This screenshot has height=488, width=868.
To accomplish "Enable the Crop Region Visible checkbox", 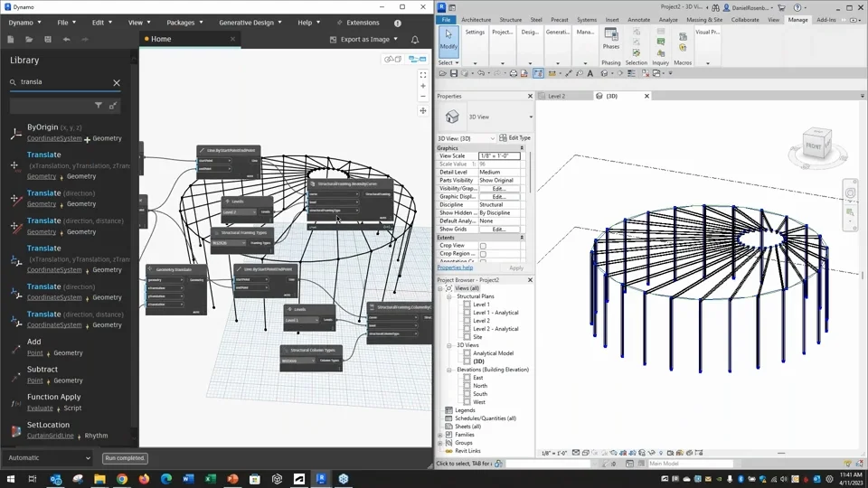I will [x=483, y=254].
